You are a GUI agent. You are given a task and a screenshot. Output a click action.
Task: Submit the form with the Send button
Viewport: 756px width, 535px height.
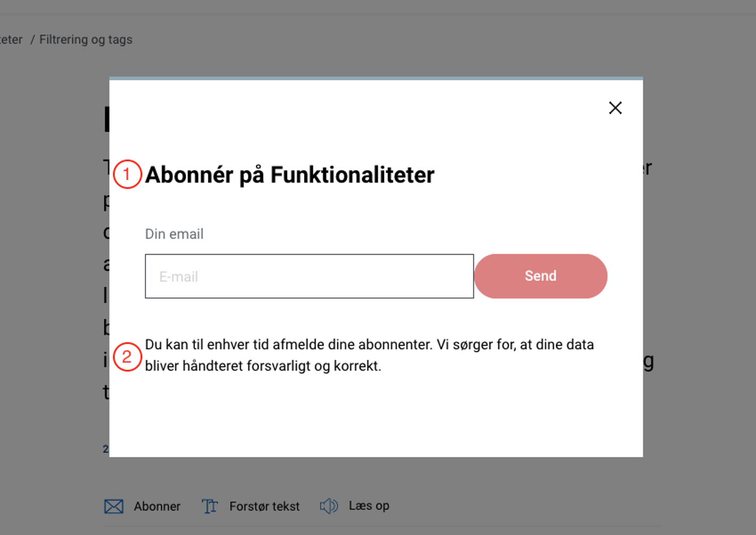click(540, 276)
